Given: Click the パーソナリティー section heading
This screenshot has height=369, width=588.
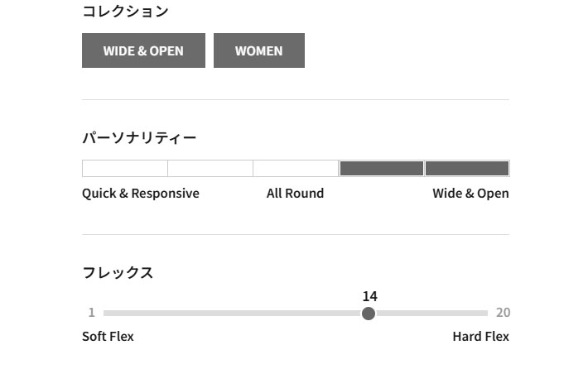Looking at the screenshot, I should (x=139, y=138).
